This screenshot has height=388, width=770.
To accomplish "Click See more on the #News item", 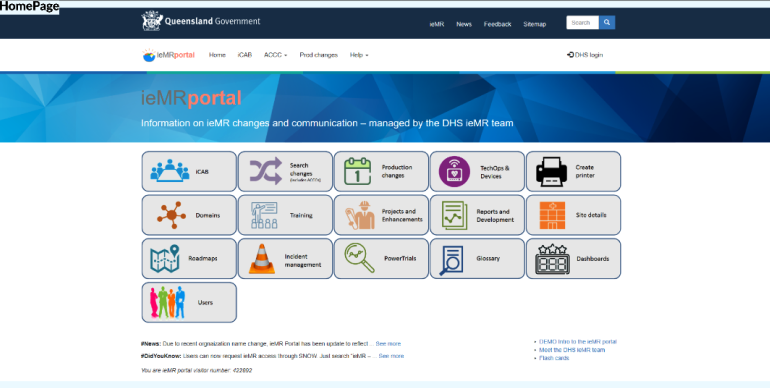I will [x=388, y=344].
